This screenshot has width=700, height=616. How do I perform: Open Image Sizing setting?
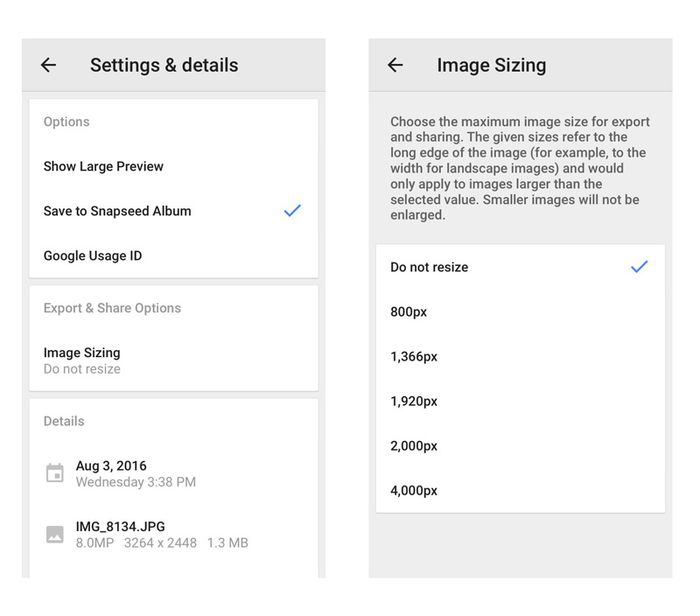click(174, 361)
